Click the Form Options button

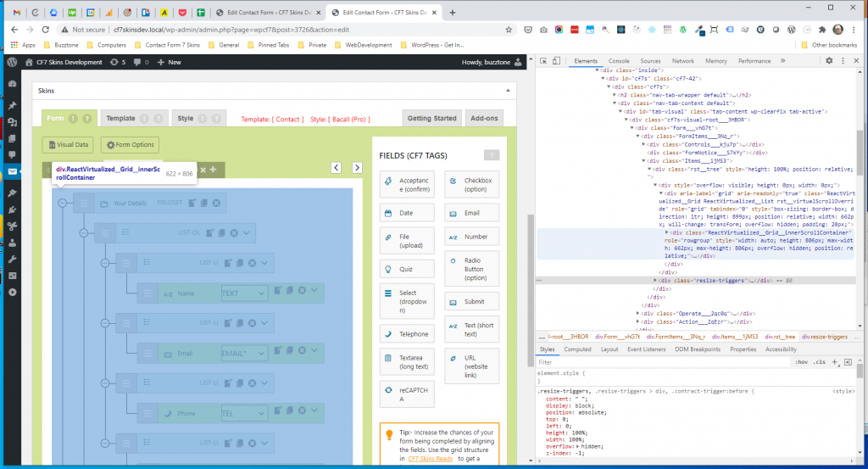pyautogui.click(x=130, y=145)
